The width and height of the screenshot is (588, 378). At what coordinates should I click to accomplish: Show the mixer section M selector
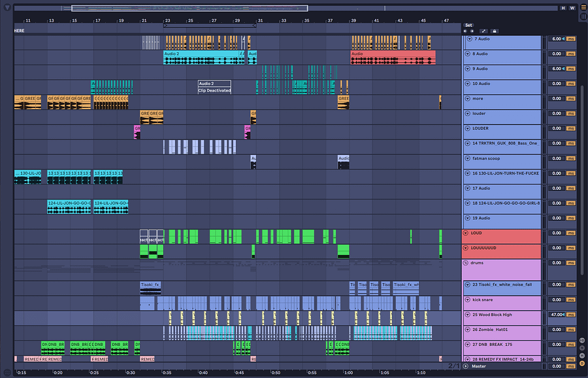(582, 356)
